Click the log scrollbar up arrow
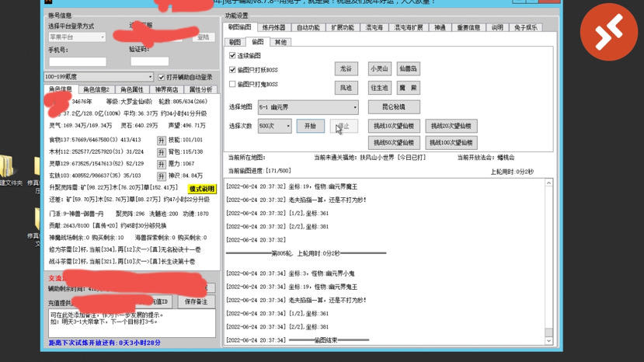644x362 pixels. pyautogui.click(x=548, y=183)
